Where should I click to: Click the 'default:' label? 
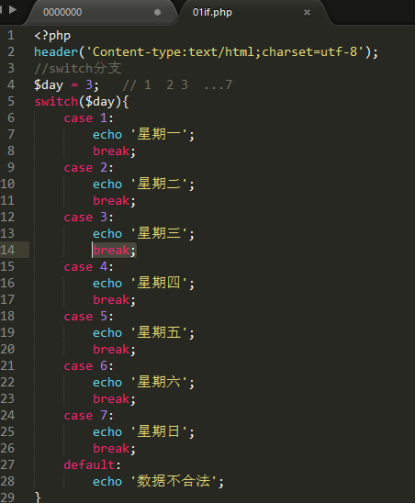coord(92,465)
